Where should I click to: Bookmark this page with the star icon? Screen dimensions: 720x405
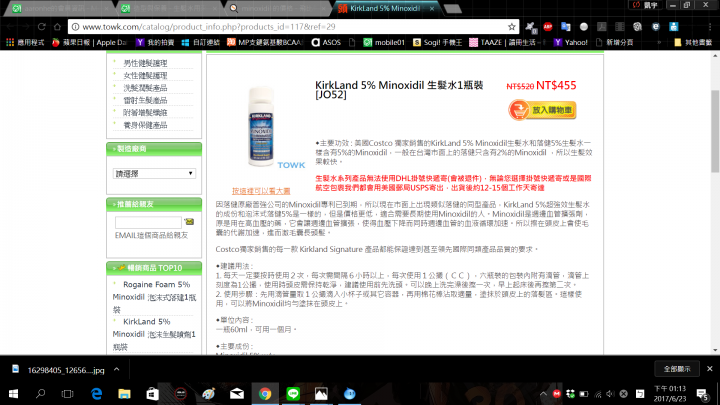[512, 27]
